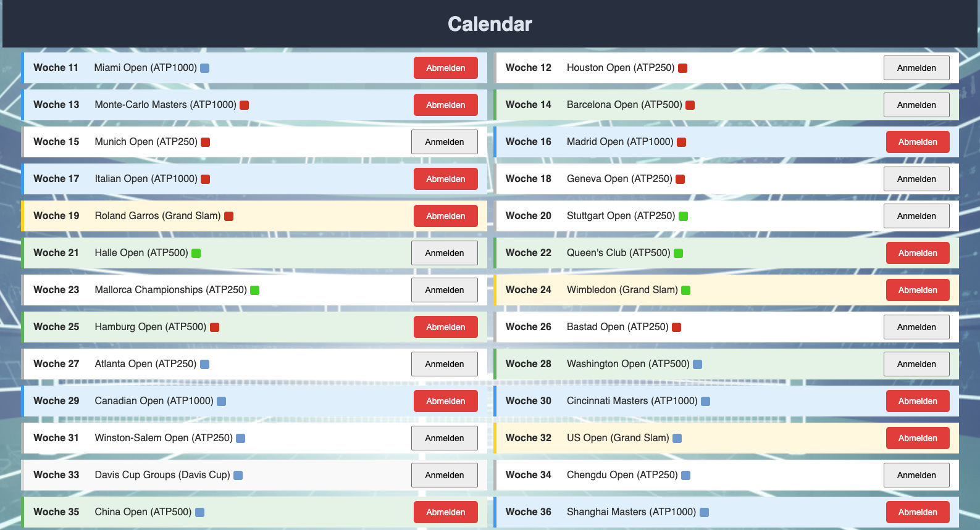Click 'Wimbledon (Grand Slam)' text
Image resolution: width=980 pixels, height=530 pixels.
pos(622,290)
